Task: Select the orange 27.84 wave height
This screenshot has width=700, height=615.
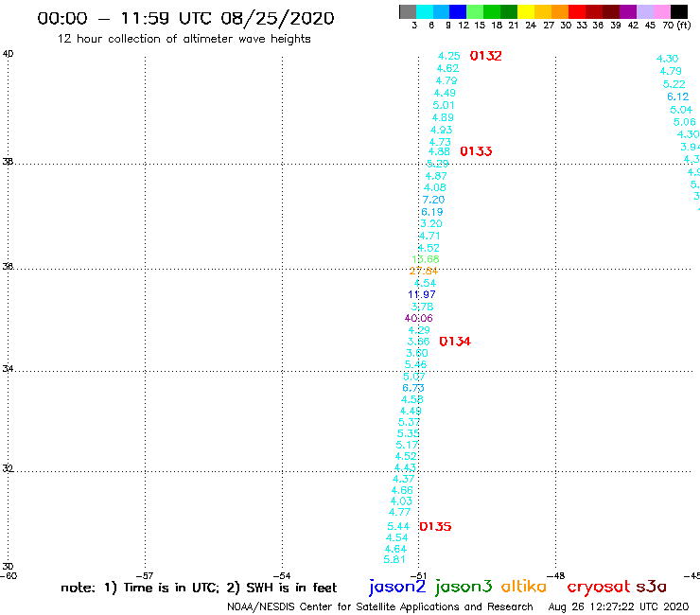Action: pos(424,272)
